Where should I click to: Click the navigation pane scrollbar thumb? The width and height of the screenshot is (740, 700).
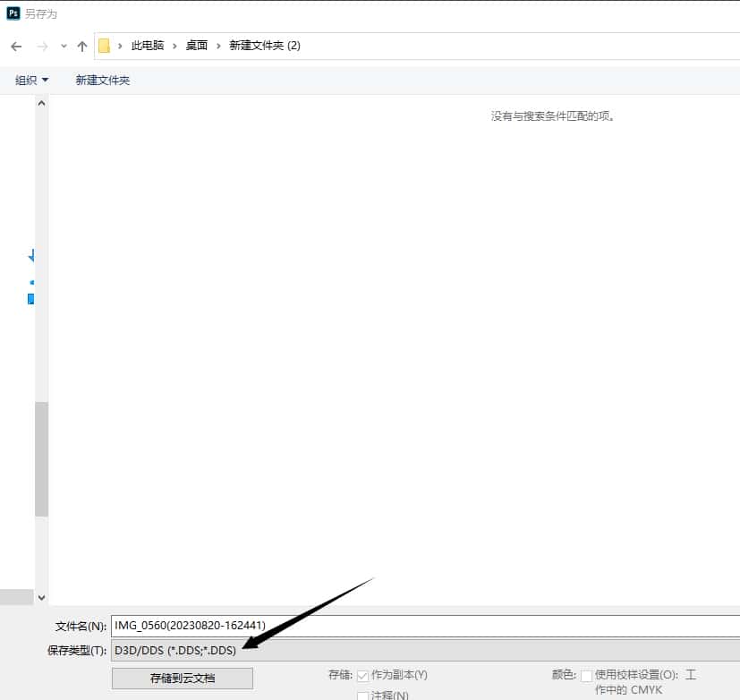[41, 459]
